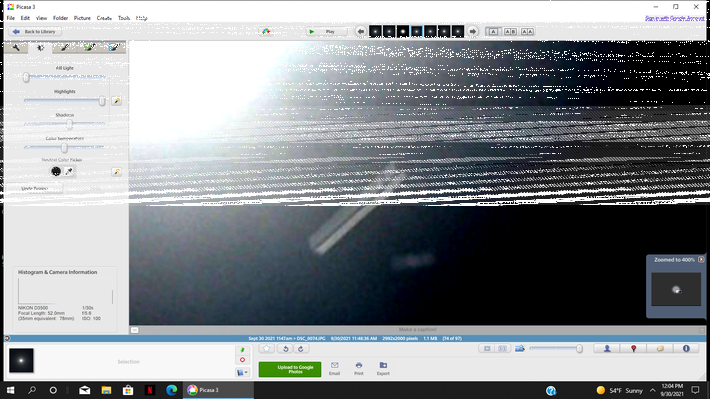This screenshot has height=399, width=710.
Task: Click the Picasa colorful icon in top toolbar
Action: 266,32
